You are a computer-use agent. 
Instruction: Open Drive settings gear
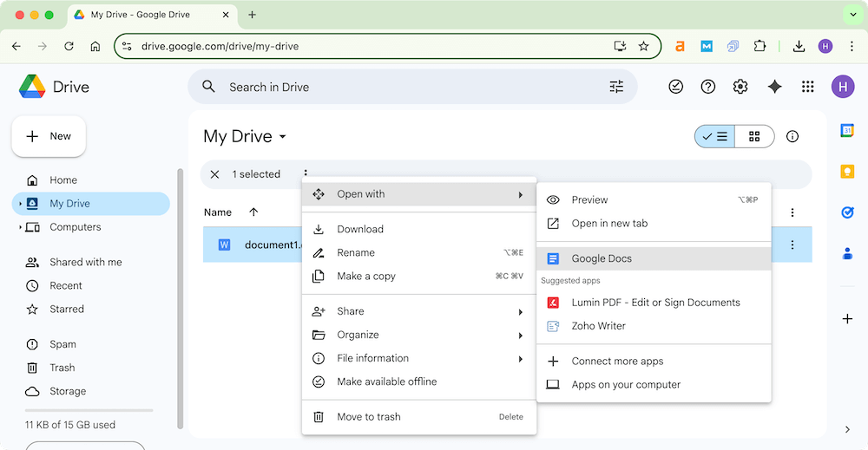(x=740, y=87)
